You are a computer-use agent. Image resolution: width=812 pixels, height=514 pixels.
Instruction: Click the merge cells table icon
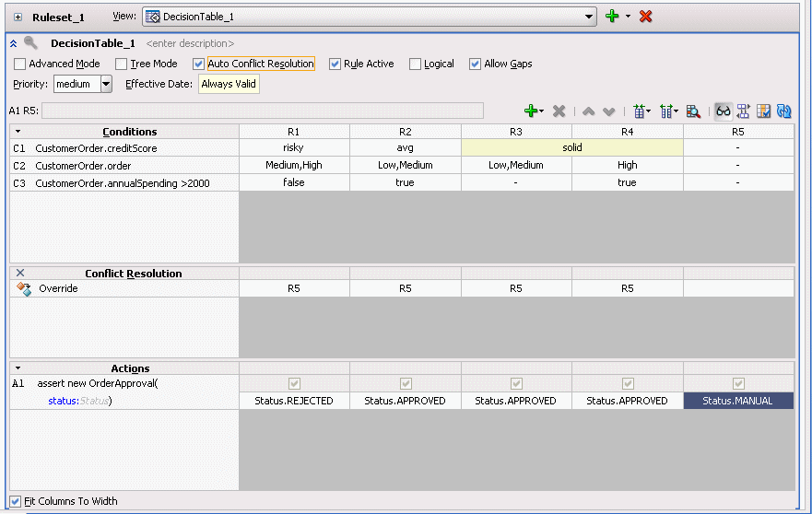[x=640, y=111]
